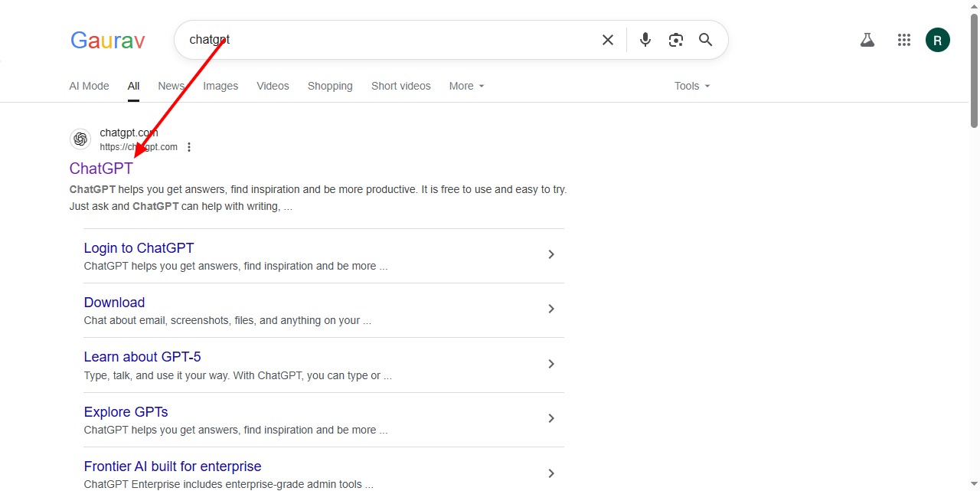Switch to the News tab

tap(170, 86)
